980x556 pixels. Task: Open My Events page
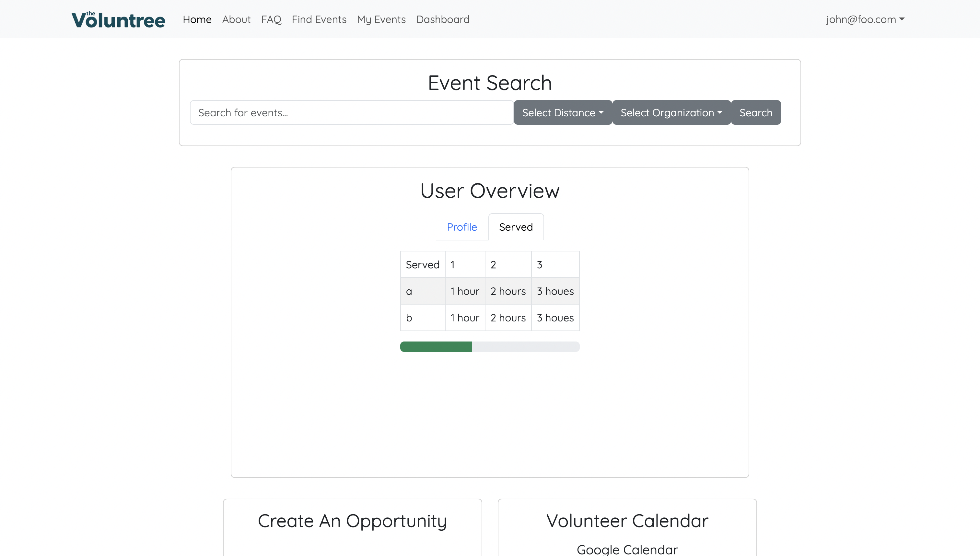(381, 19)
